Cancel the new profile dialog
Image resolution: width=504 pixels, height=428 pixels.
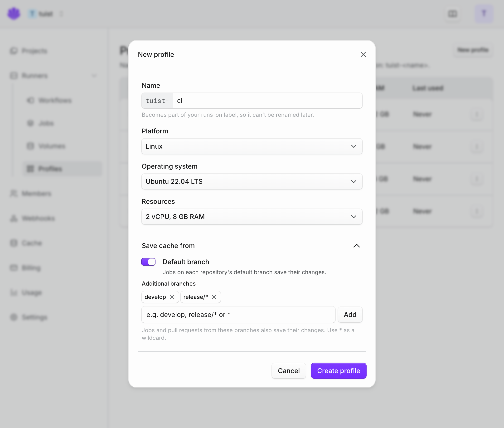coord(289,371)
